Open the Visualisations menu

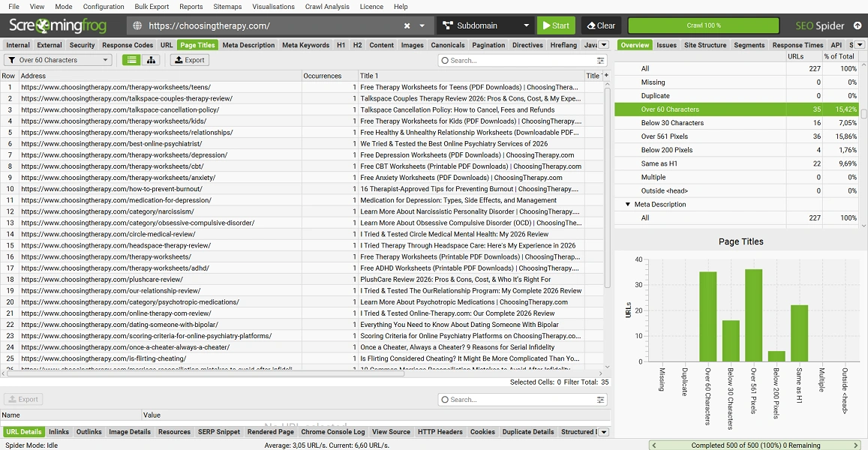(x=274, y=7)
